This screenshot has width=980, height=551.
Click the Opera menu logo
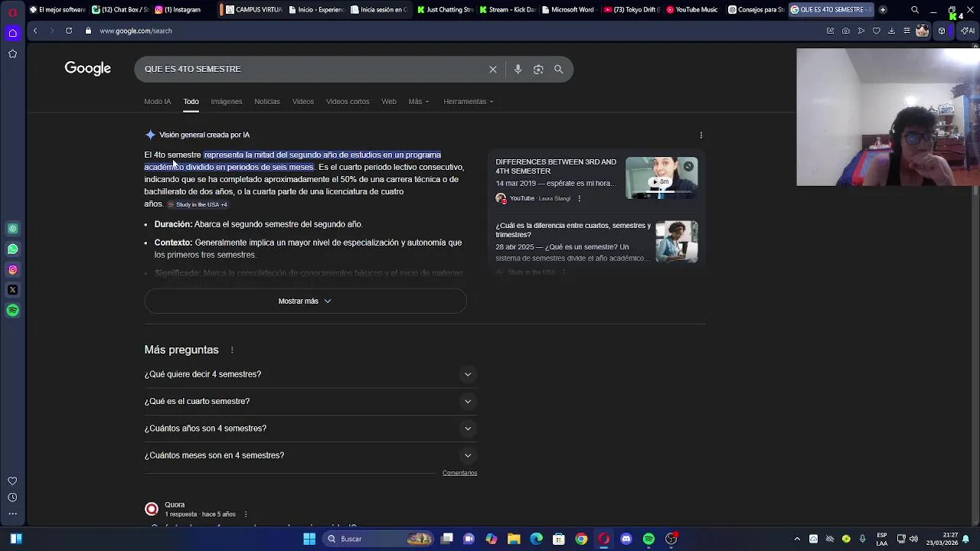click(12, 11)
